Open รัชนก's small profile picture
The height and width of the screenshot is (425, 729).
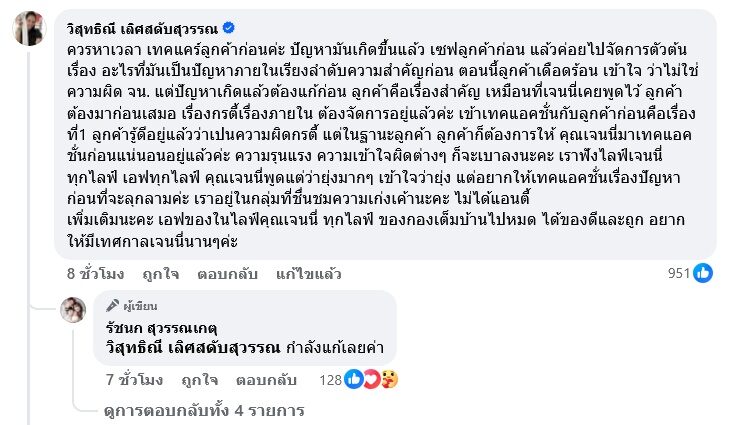73,310
